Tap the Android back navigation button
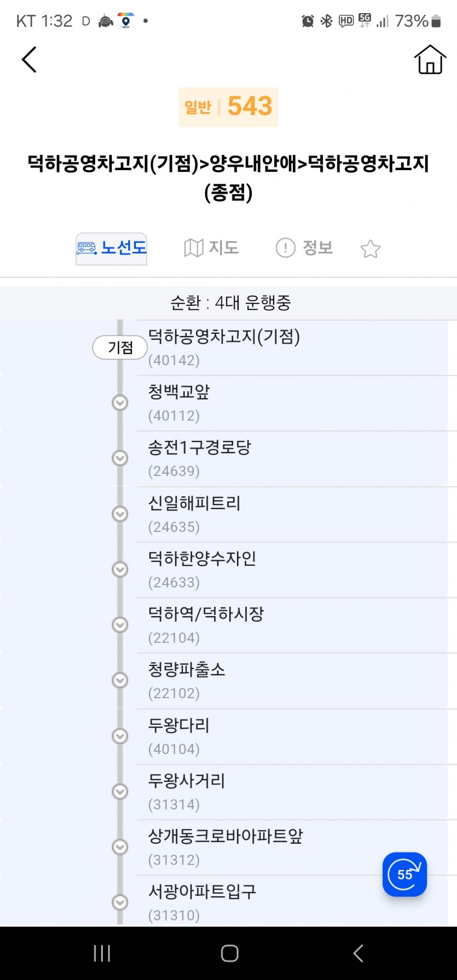 click(358, 953)
